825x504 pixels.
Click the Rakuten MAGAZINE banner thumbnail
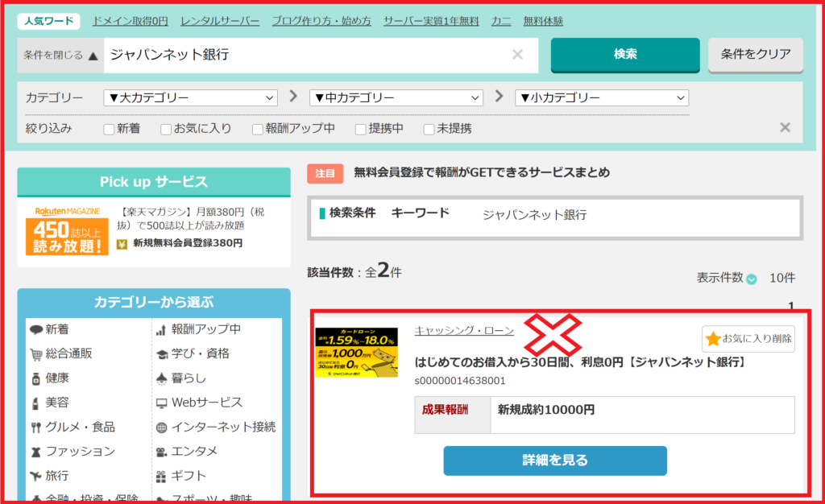point(68,231)
